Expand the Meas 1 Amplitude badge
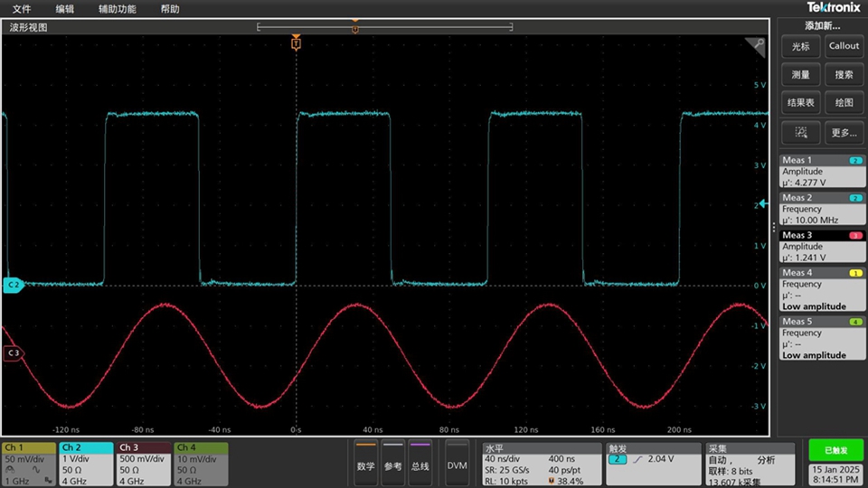Screen dimensions: 868x488 (x=822, y=171)
